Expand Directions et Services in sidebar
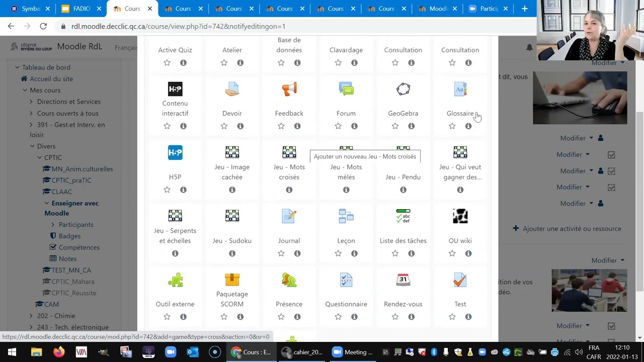 31,102
